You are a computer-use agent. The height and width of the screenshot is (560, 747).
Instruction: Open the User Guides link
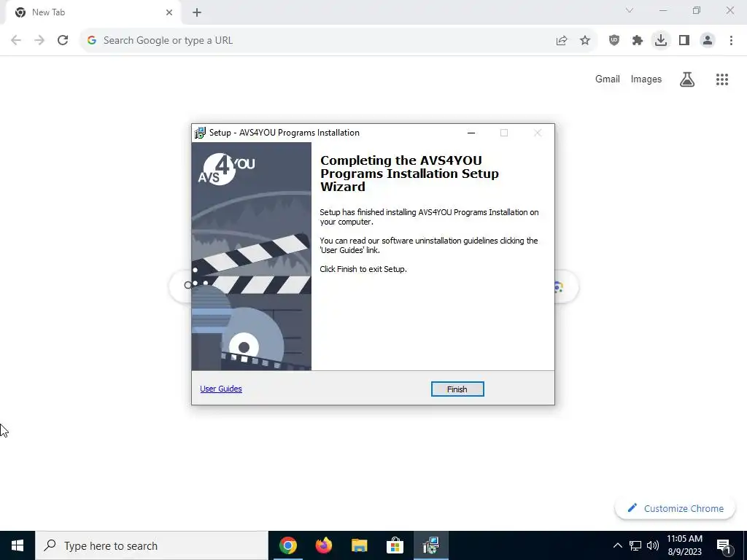221,389
